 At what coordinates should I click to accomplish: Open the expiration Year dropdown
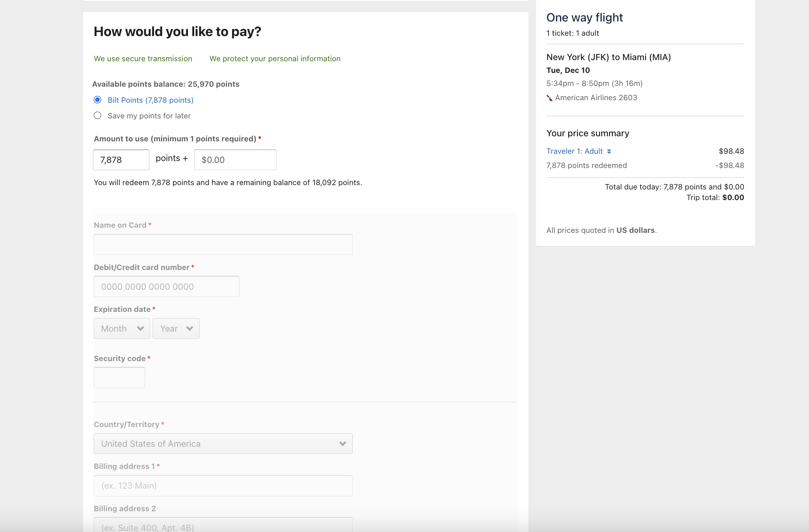coord(176,328)
